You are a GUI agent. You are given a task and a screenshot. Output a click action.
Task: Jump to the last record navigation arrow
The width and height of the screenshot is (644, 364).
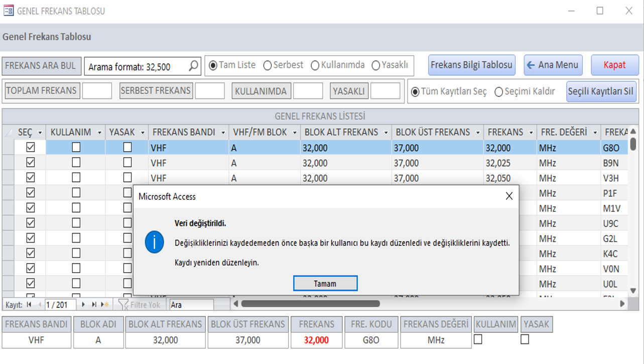(x=93, y=305)
